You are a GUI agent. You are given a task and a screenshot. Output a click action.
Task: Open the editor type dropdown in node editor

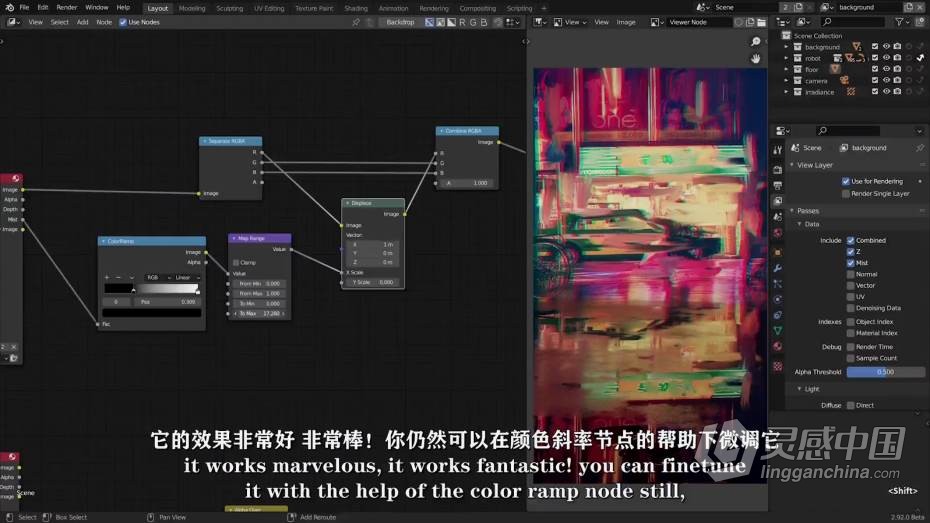pyautogui.click(x=12, y=22)
